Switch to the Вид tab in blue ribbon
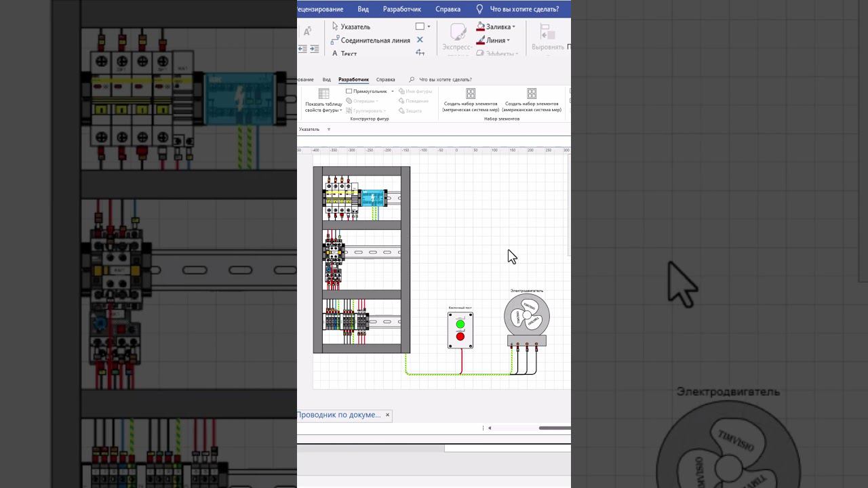868x488 pixels. [363, 9]
